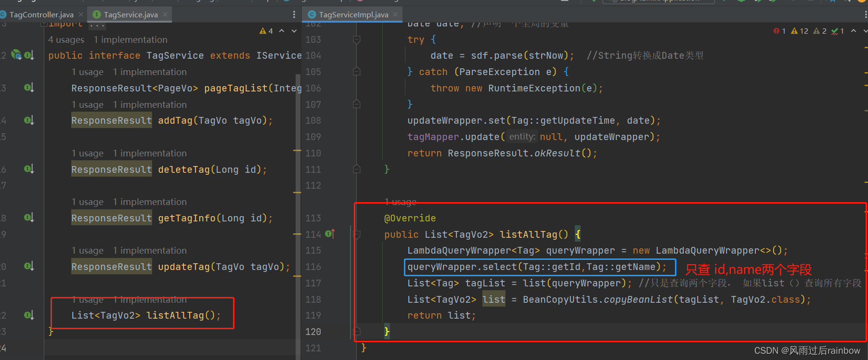Click the 12 warnings indicator in TagServiceImpl

[x=800, y=31]
